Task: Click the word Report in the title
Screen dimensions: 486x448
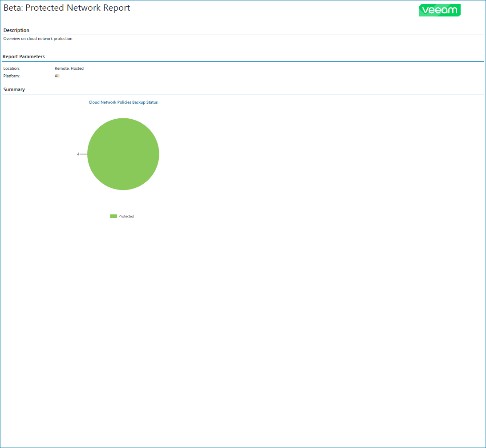Action: pos(117,8)
